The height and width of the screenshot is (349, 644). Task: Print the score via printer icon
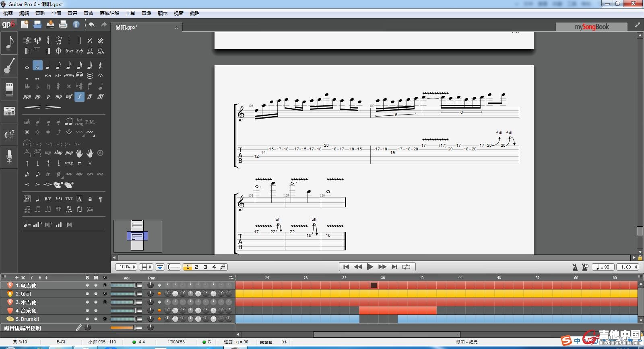(63, 25)
